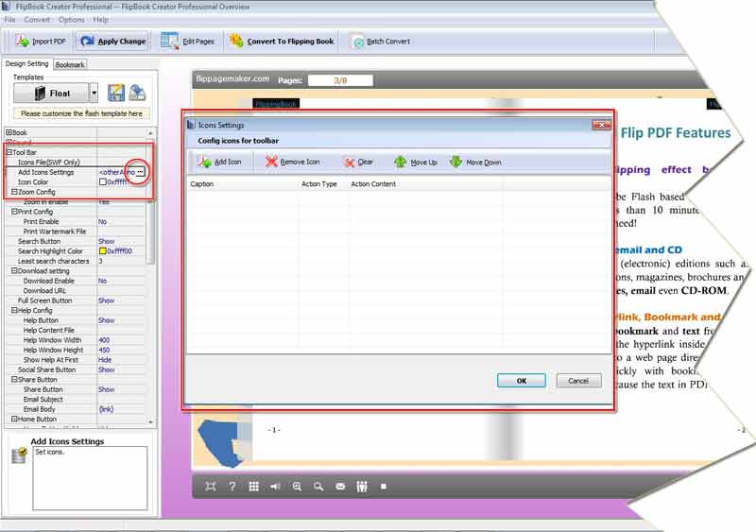
Task: Click the save template floppy icon
Action: pyautogui.click(x=115, y=93)
